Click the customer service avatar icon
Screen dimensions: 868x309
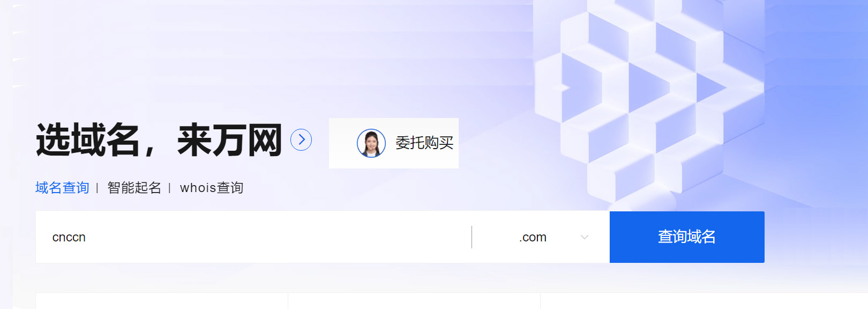tap(371, 143)
